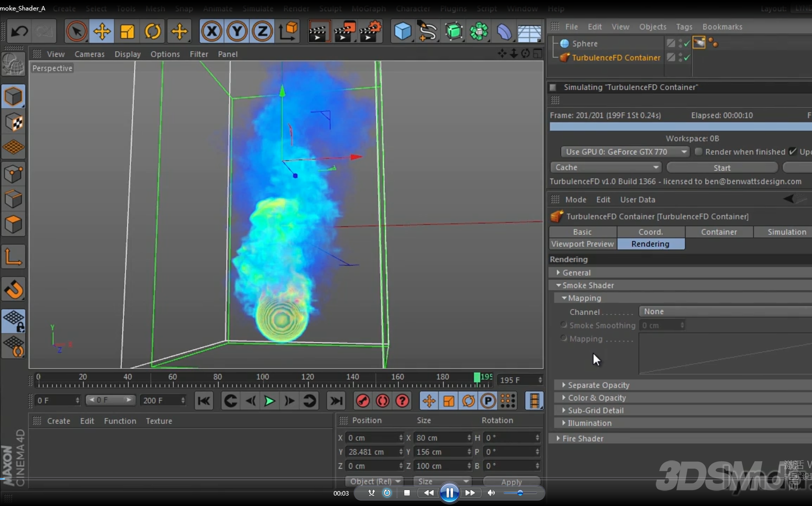Click the Record Active Objects button
Viewport: 812px width, 506px height.
(x=363, y=401)
